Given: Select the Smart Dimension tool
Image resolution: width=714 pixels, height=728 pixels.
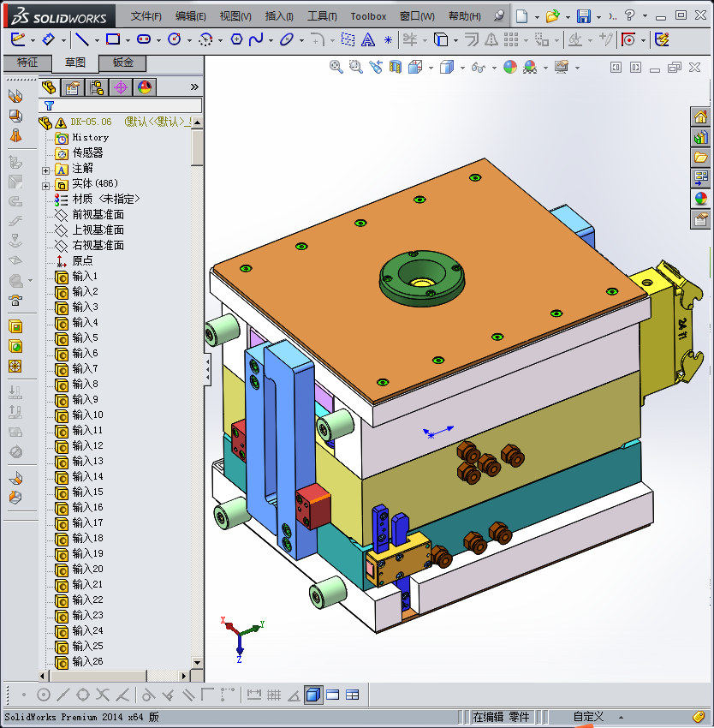Looking at the screenshot, I should pyautogui.click(x=48, y=39).
